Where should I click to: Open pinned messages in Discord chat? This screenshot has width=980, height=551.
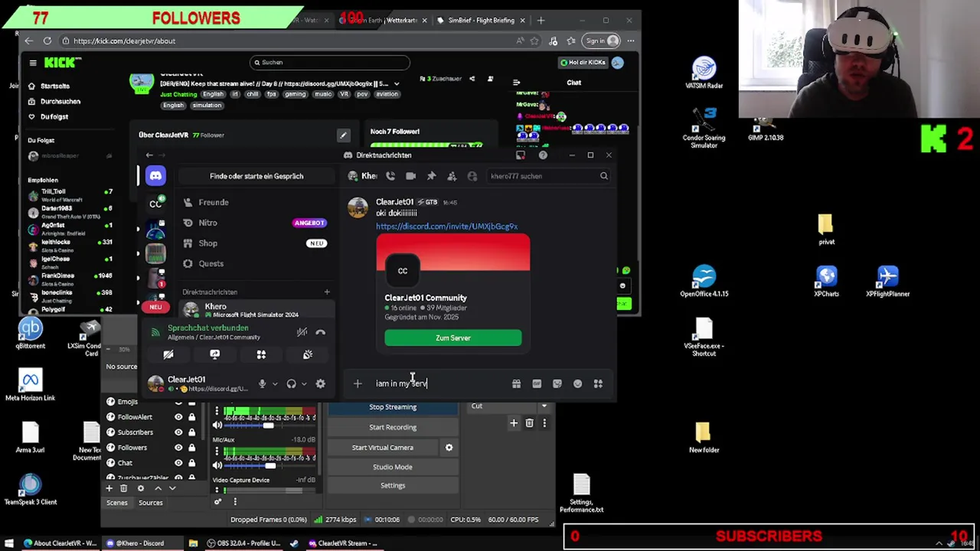[431, 176]
